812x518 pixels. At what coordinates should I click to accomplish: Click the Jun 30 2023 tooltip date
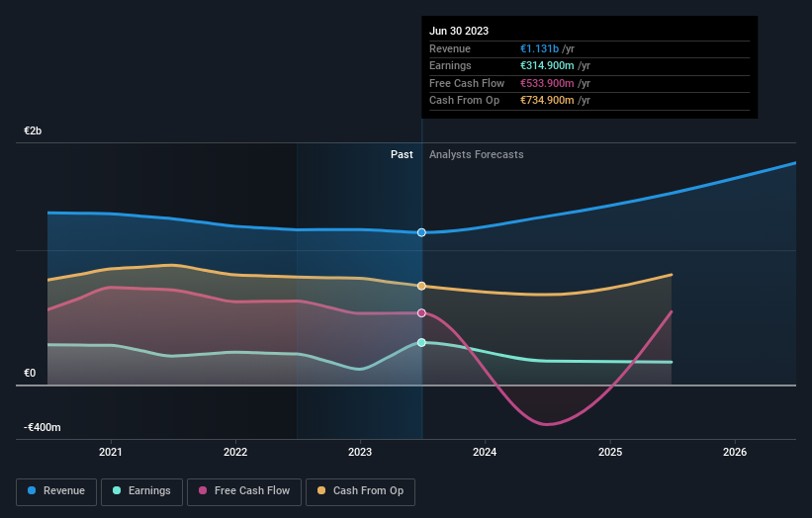pos(459,31)
